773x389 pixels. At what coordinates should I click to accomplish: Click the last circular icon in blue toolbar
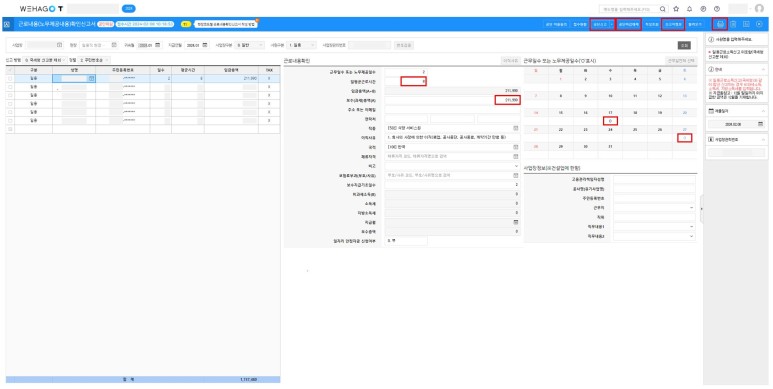(759, 24)
